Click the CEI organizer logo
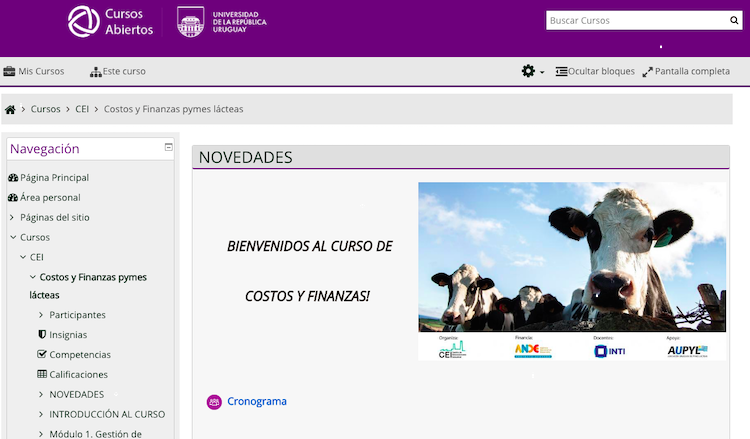 pos(452,349)
